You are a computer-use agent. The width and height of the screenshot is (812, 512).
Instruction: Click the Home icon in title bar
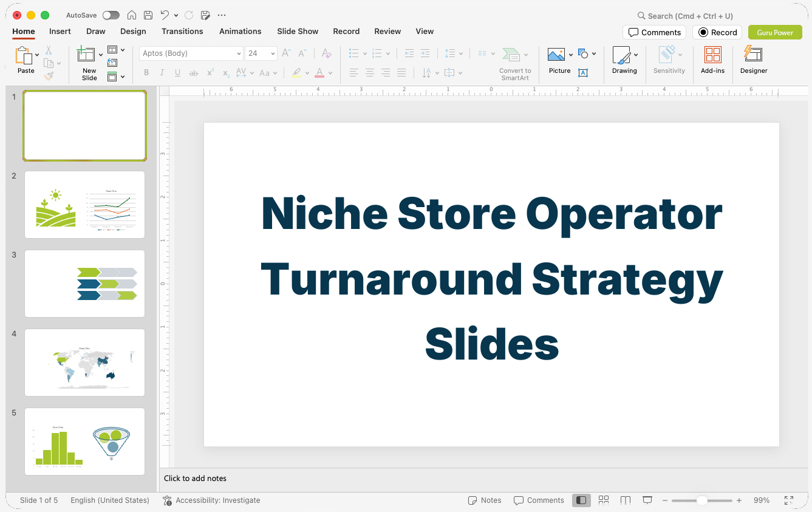[132, 15]
